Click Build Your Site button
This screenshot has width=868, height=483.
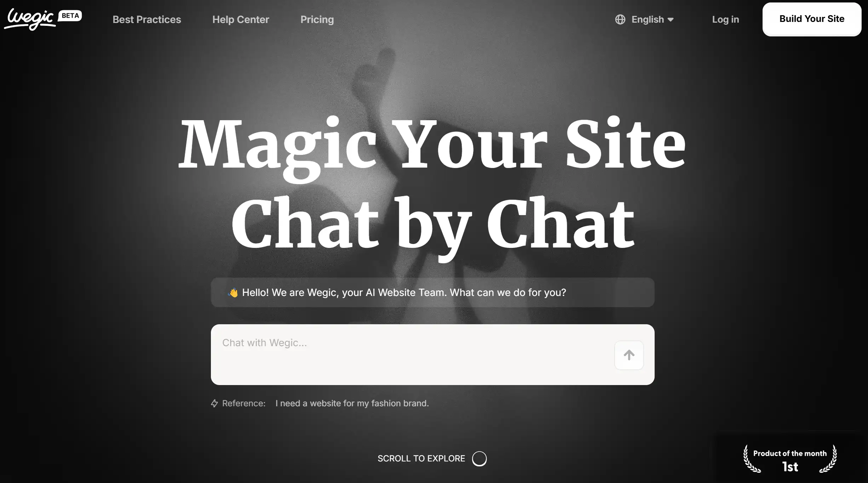812,19
